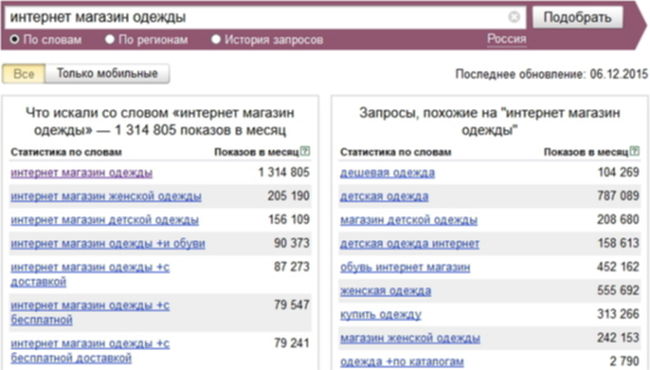Image resolution: width=650 pixels, height=370 pixels.
Task: Click the value '208 680'
Action: pos(618,219)
